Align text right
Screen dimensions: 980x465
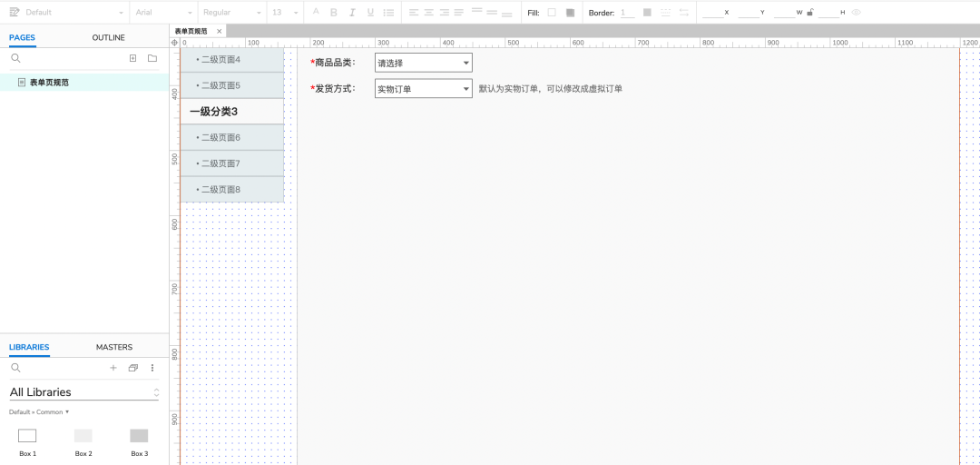(445, 13)
